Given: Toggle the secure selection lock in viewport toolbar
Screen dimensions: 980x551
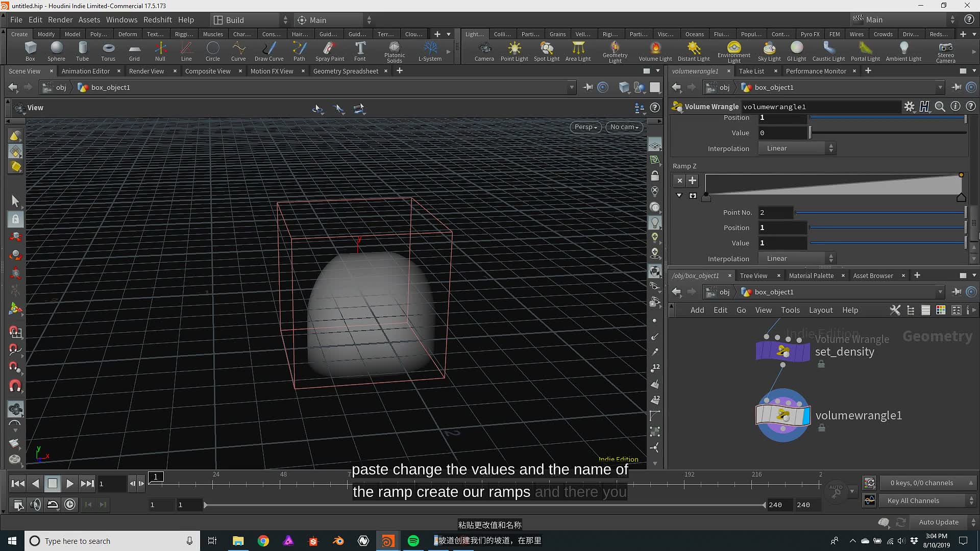Looking at the screenshot, I should point(15,219).
